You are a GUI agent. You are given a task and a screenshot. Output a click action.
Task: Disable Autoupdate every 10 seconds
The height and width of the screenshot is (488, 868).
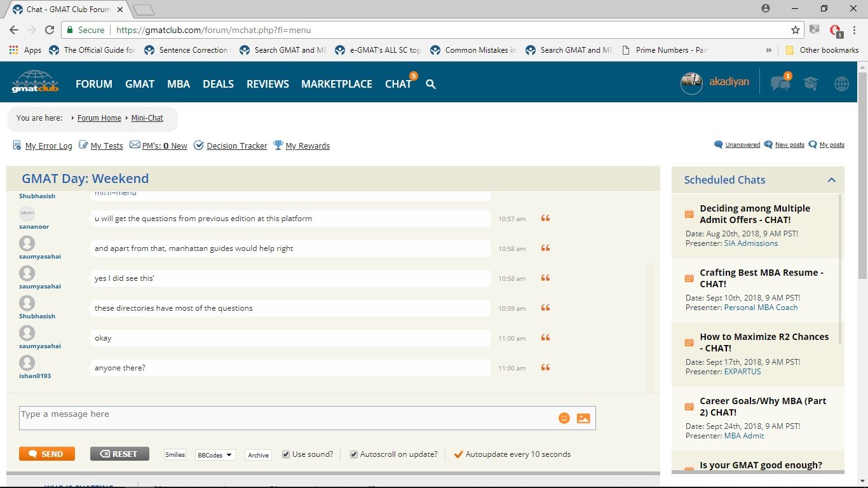click(x=459, y=454)
